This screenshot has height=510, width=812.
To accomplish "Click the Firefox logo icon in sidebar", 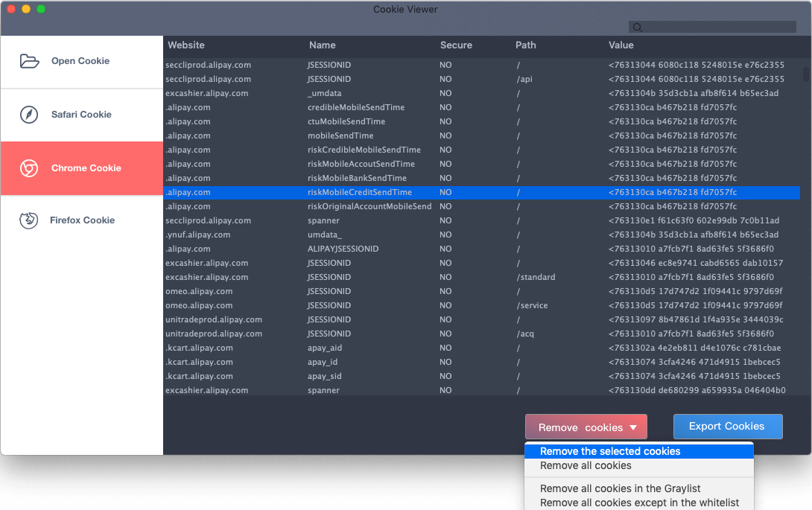I will [x=28, y=220].
